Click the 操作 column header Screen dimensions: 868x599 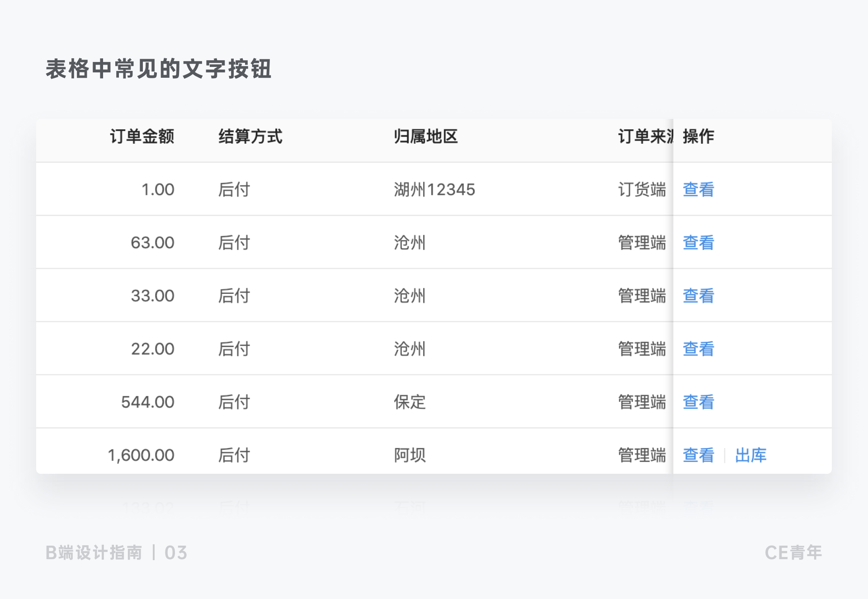[x=698, y=137]
